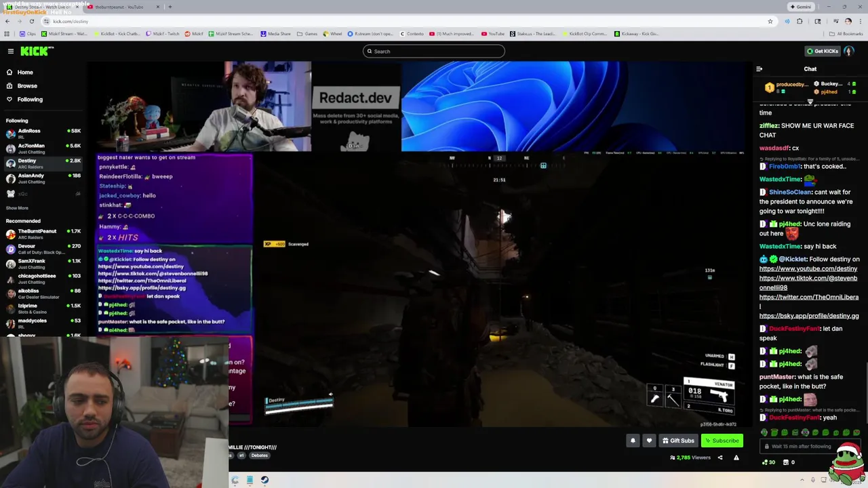Open the bsky.app/profile/destiny.gg chat link
Screen dimensions: 868x488
click(809, 316)
